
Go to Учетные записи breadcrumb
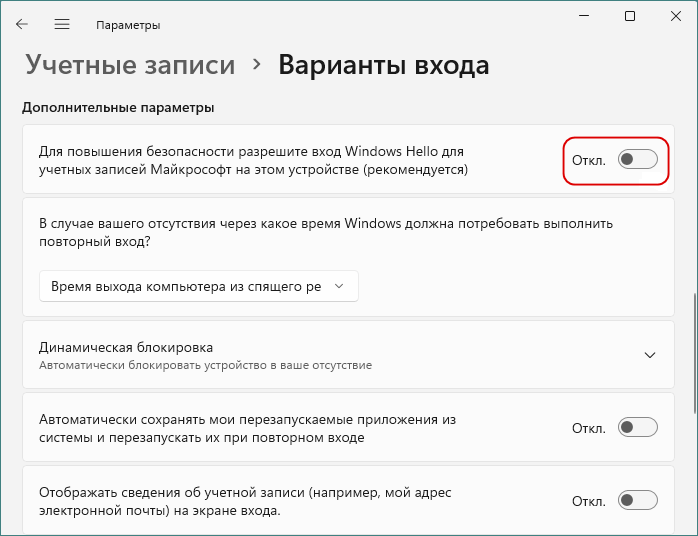pos(130,66)
